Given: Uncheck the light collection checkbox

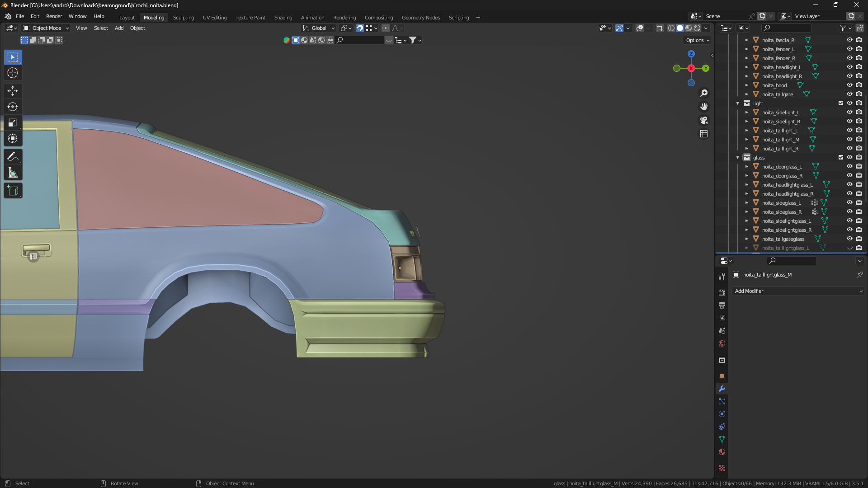Looking at the screenshot, I should pos(841,103).
